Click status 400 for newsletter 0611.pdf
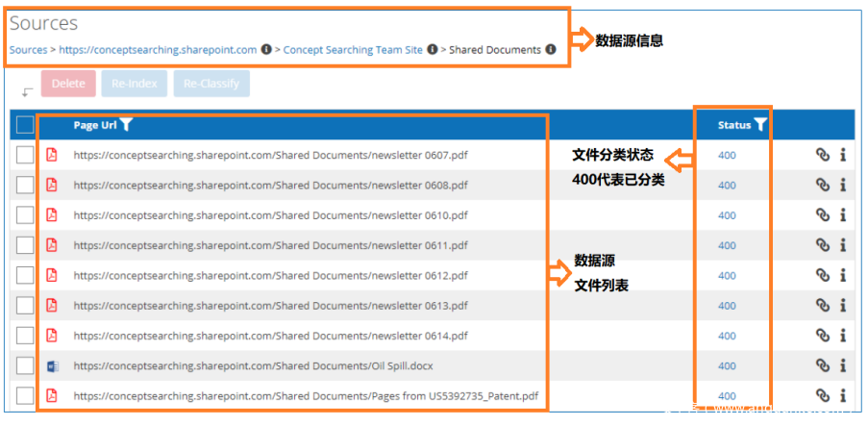 [x=727, y=245]
